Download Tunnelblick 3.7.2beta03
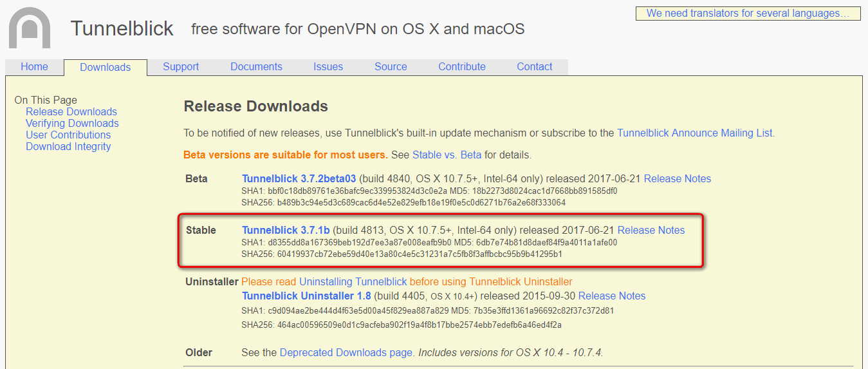The width and height of the screenshot is (868, 369). [x=299, y=179]
